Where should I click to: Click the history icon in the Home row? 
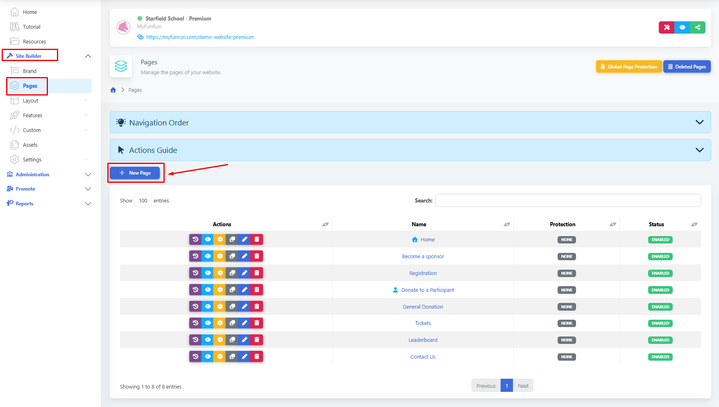point(195,240)
